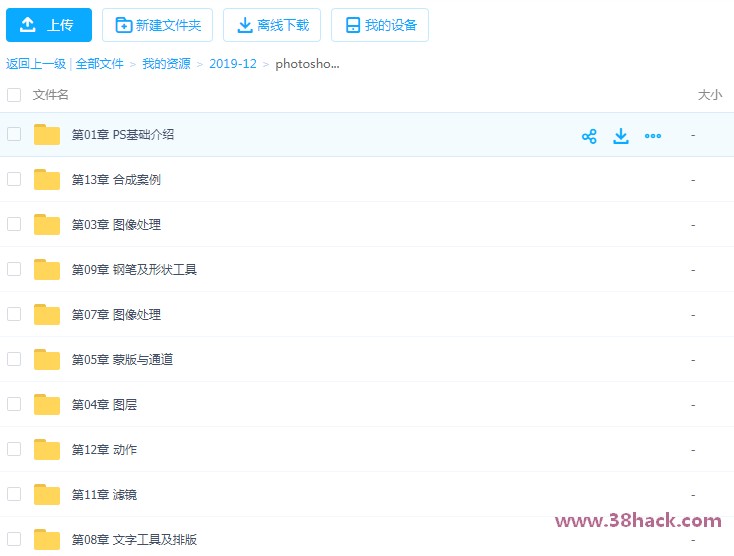Create a folder with 新建文件夹
The image size is (734, 556).
pos(157,25)
